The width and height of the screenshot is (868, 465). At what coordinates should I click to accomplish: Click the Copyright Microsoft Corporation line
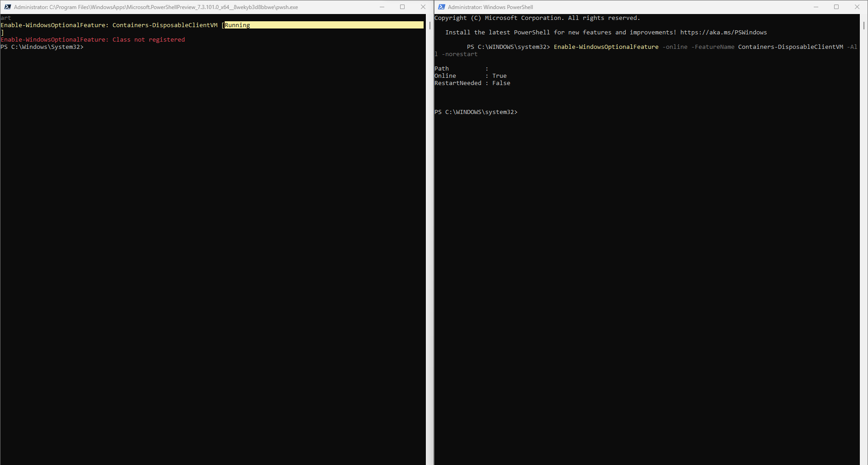[537, 18]
